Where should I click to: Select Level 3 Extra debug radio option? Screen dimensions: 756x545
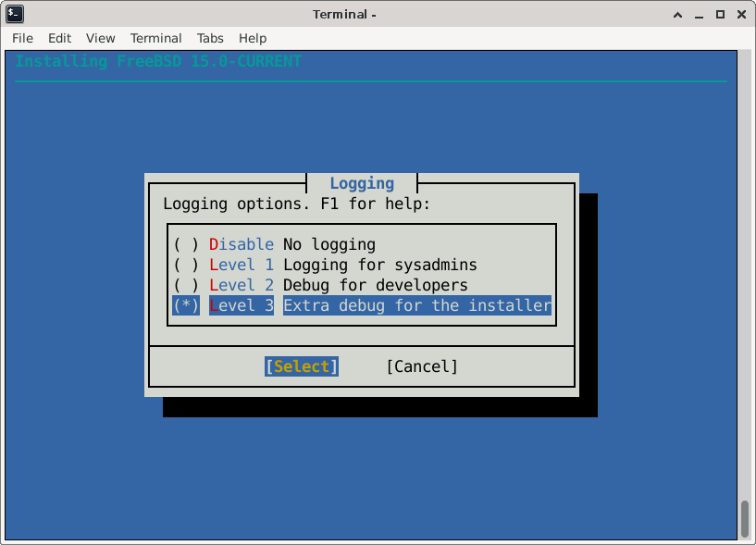pos(186,305)
